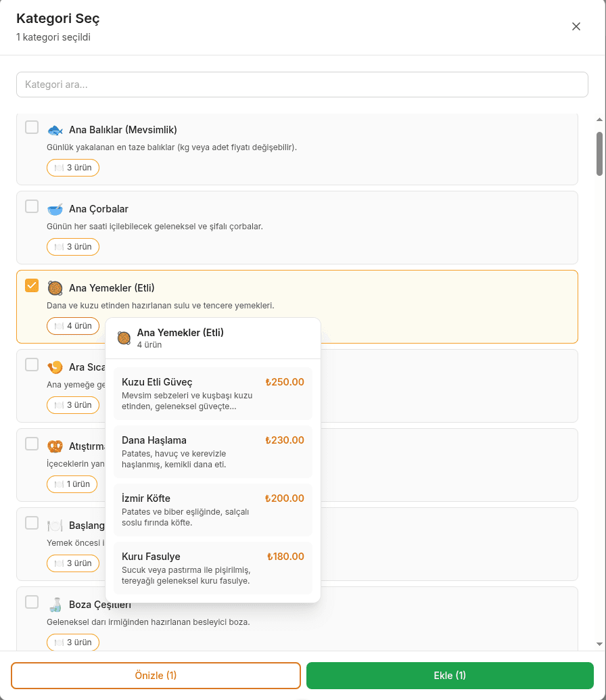Image resolution: width=606 pixels, height=700 pixels.
Task: Click the fish icon for Ana Balıklar
Action: [x=55, y=130]
